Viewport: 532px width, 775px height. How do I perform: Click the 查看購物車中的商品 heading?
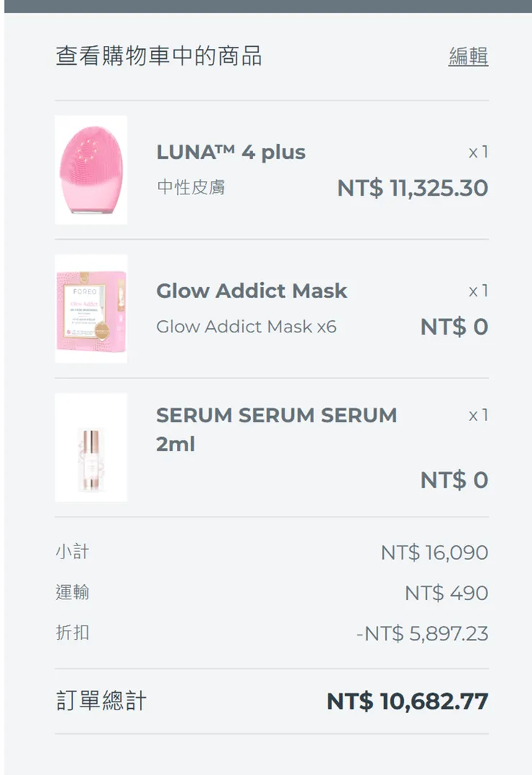159,56
